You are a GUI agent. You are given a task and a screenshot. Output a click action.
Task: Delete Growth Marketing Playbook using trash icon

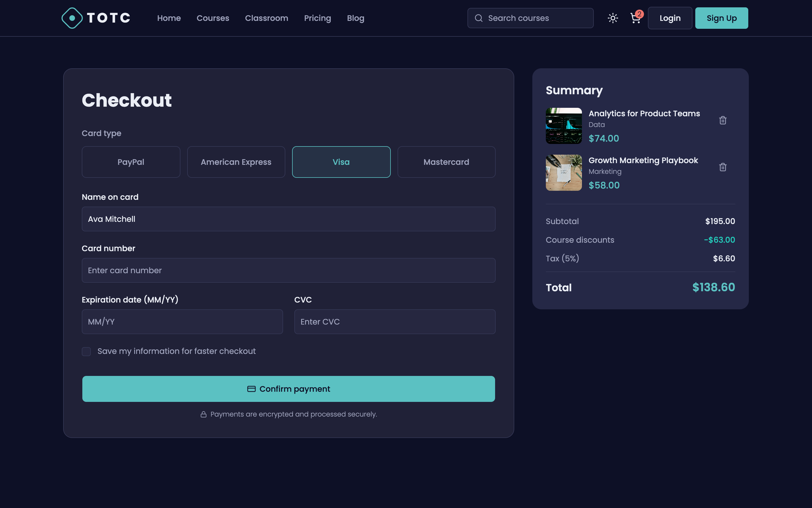(x=723, y=167)
